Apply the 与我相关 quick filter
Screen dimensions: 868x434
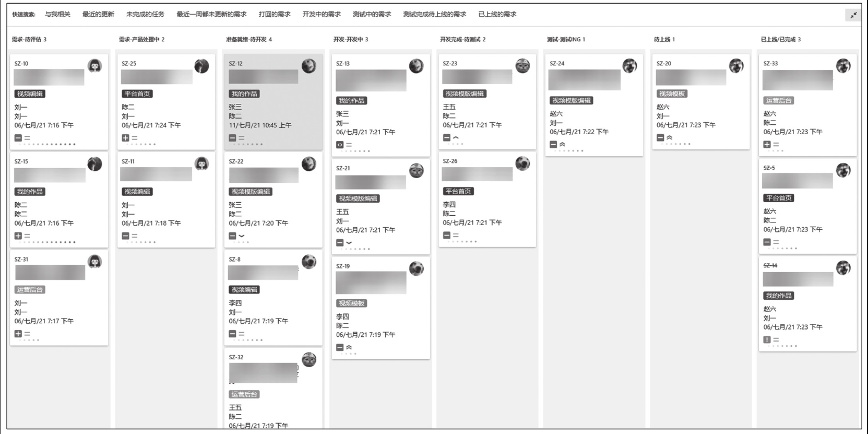[x=57, y=14]
